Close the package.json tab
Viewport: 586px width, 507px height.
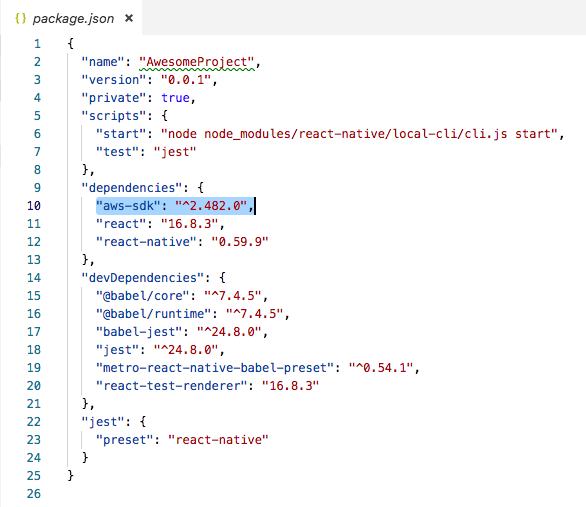129,18
